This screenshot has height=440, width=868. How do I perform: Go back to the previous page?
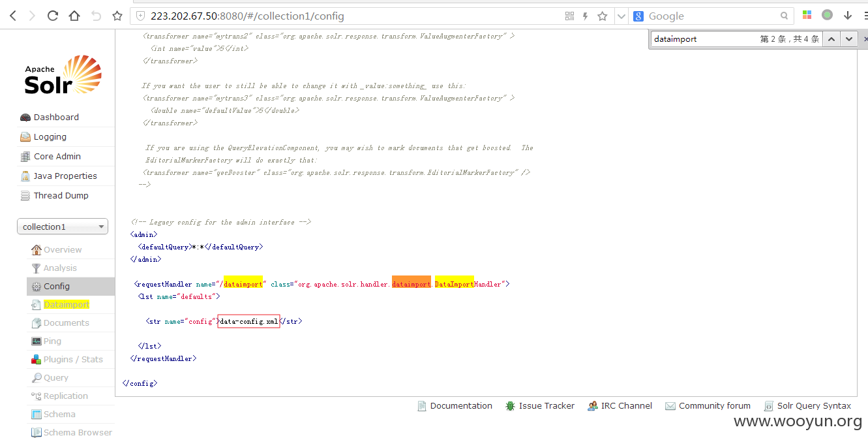[x=12, y=16]
